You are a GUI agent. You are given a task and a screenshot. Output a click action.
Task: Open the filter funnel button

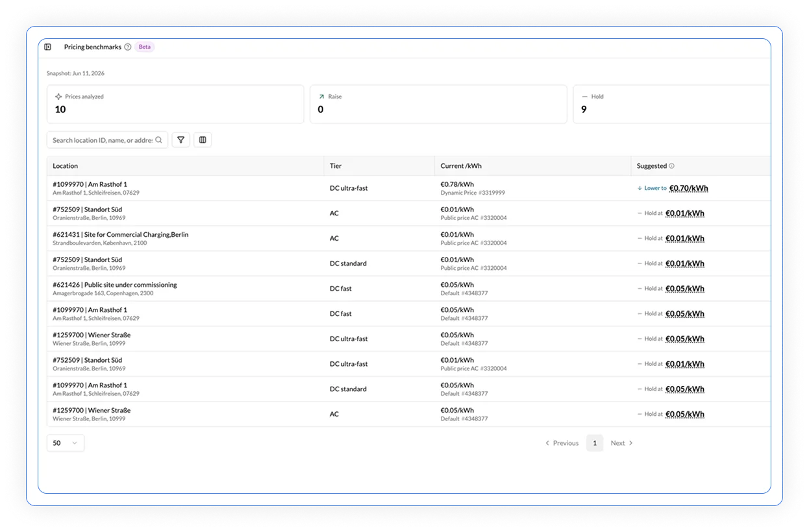click(180, 139)
